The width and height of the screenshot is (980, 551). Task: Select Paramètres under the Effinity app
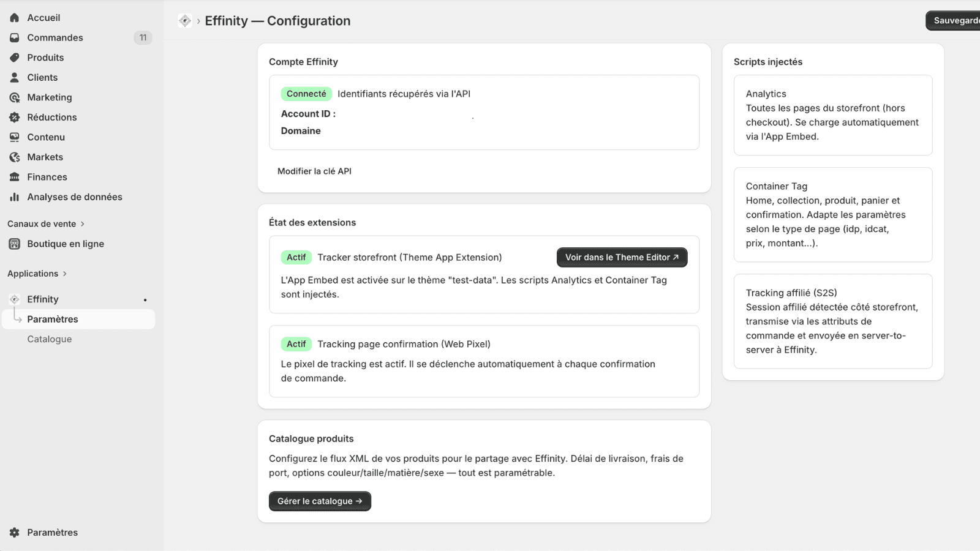78,319
